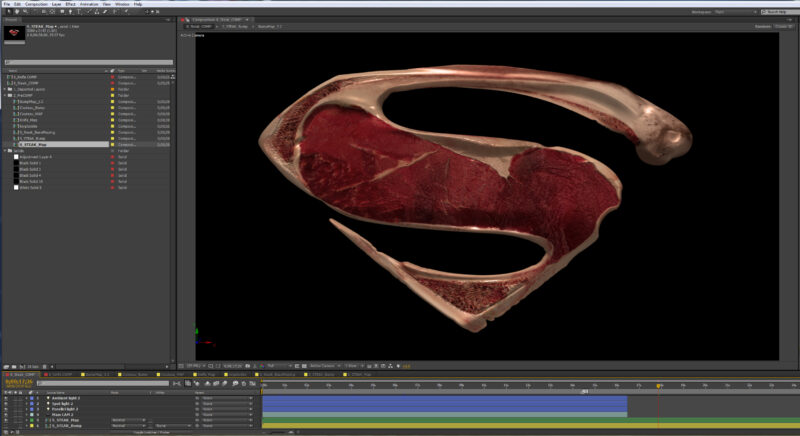Screen dimensions: 800x436
Task: Toggle visibility of Spot light 2 layer
Action: (4, 404)
